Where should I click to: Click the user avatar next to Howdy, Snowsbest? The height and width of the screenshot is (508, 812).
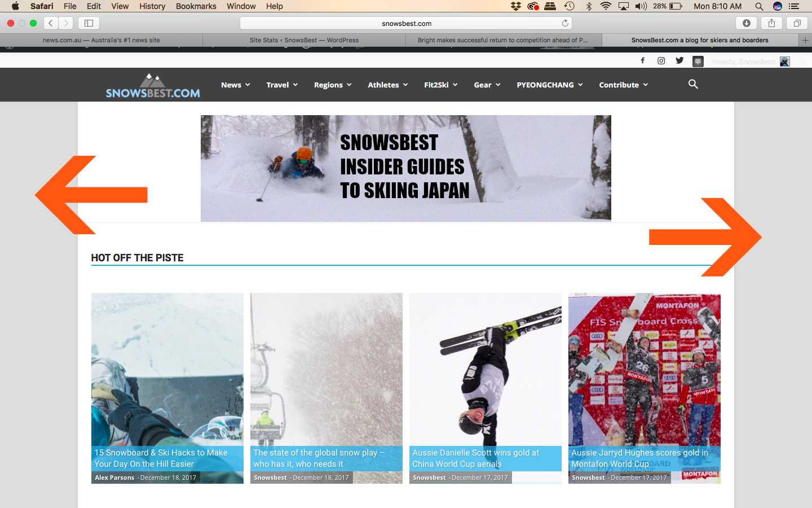click(x=784, y=62)
